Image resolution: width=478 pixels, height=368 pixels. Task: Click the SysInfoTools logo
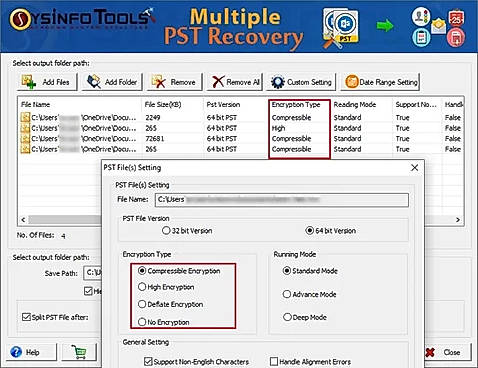pos(82,19)
